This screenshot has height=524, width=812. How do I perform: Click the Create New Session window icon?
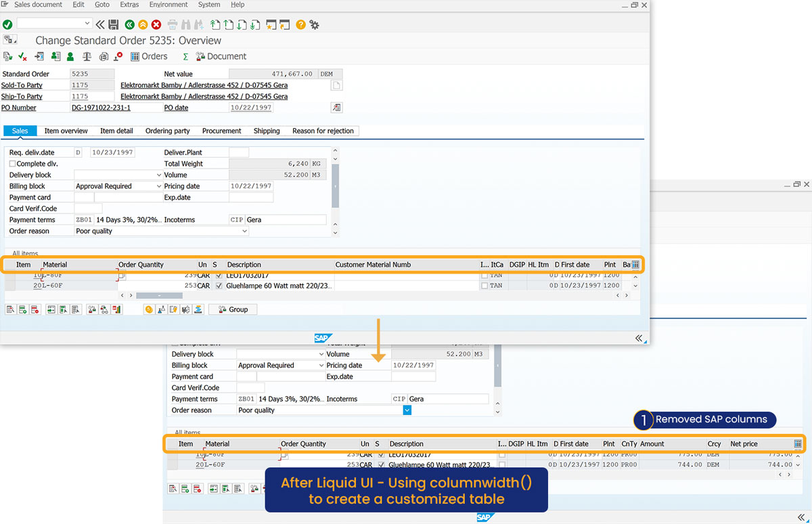click(x=271, y=24)
